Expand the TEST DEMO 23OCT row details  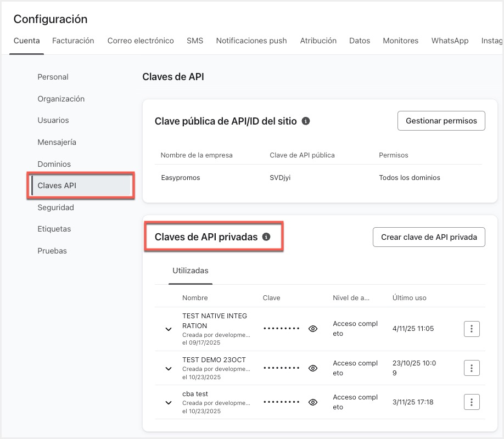coord(169,368)
